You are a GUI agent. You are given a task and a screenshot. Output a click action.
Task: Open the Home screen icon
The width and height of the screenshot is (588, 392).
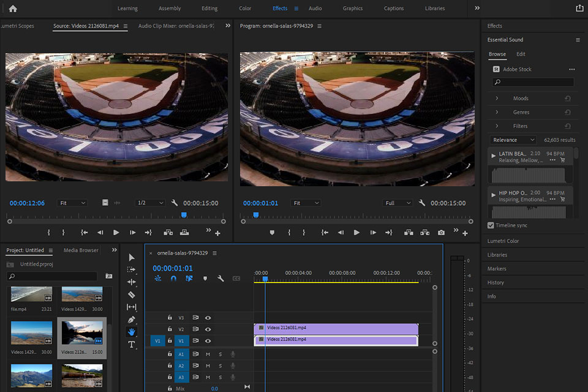[x=13, y=9]
